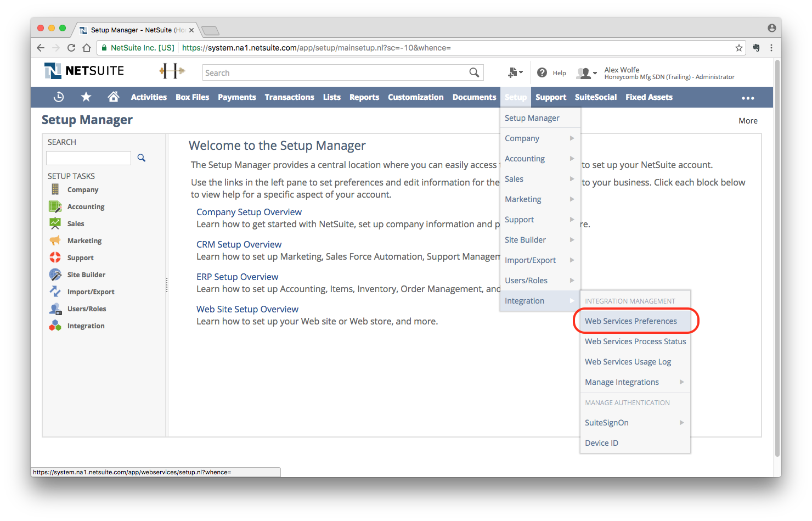Screen dimensions: 812x521
Task: Select Setup Manager in dropdown
Action: (x=540, y=118)
